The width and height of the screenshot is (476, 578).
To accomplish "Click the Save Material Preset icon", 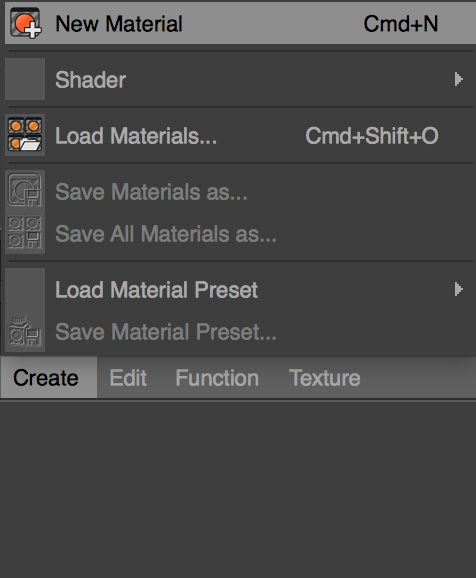I will [24, 330].
